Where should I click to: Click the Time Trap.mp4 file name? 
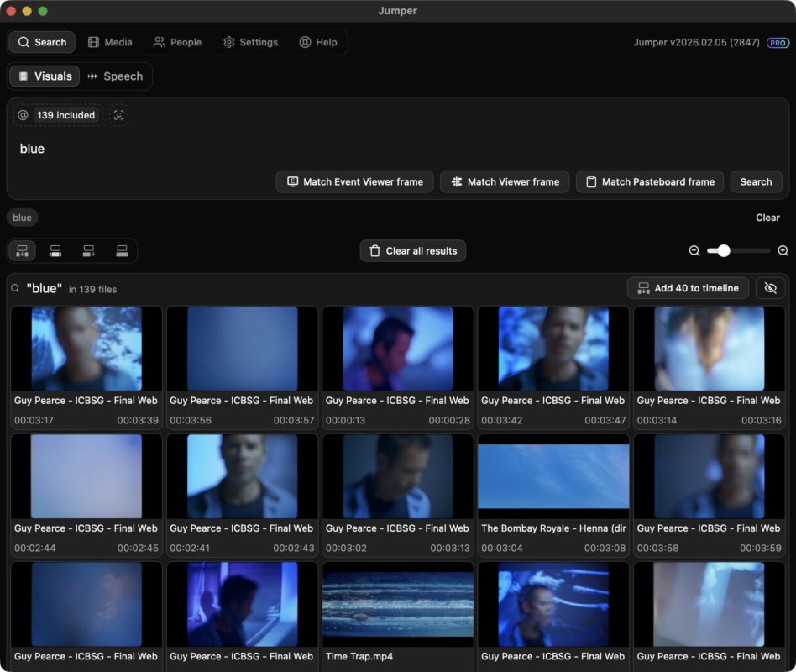359,656
